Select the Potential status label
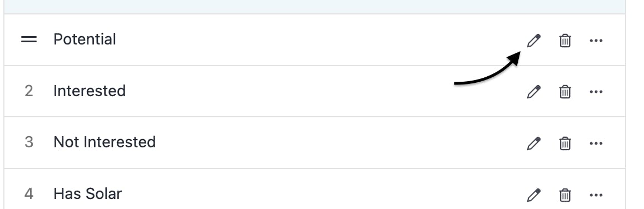Screen dimensions: 644x209 pos(85,39)
